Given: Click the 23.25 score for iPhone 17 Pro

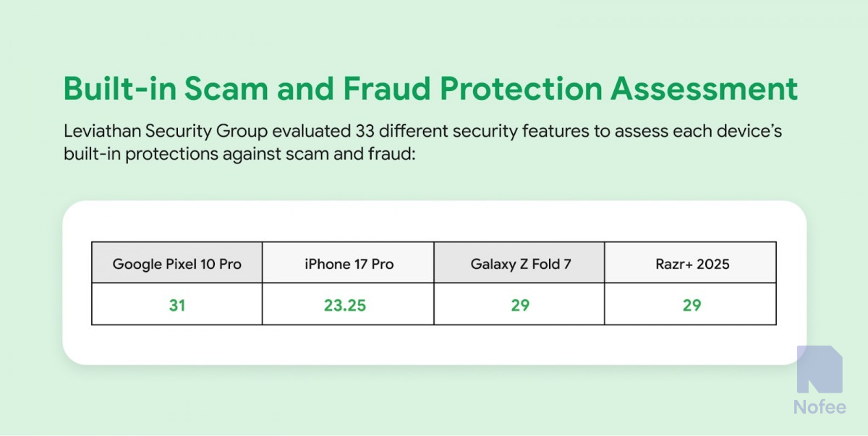Looking at the screenshot, I should (345, 305).
